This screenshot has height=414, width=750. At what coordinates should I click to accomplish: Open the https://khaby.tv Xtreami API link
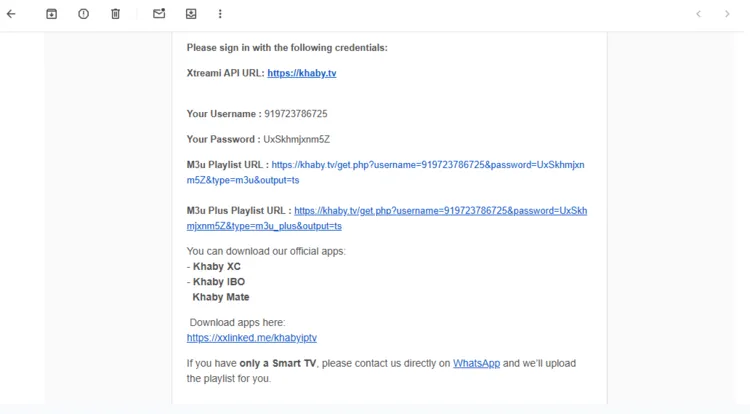[302, 73]
